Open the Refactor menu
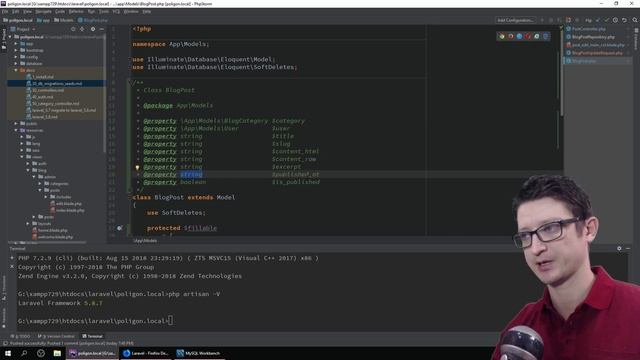This screenshot has height=360, width=640. point(76,12)
